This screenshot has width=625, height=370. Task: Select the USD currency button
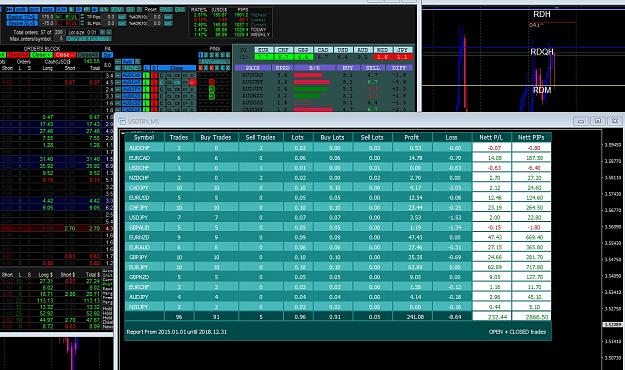click(343, 50)
